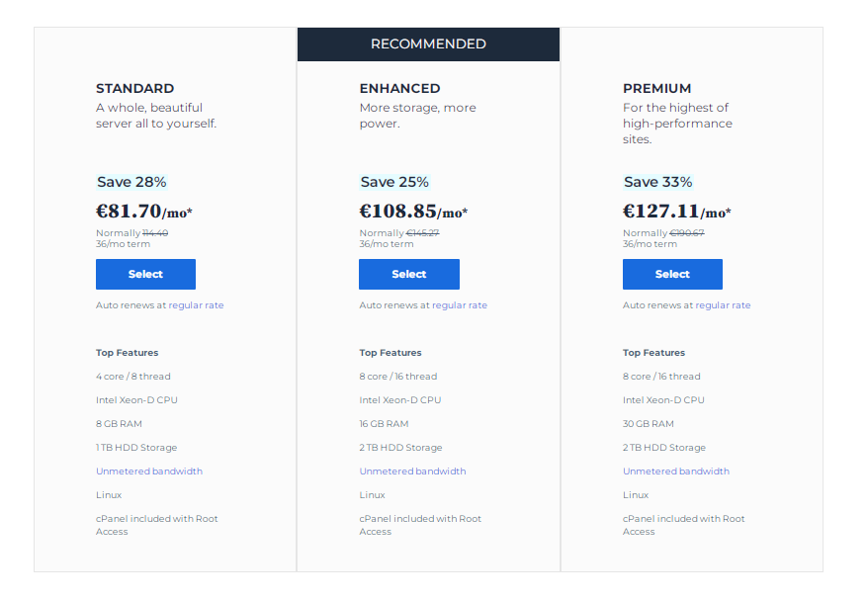Click the Save 25% badge
868x600 pixels.
pos(394,182)
